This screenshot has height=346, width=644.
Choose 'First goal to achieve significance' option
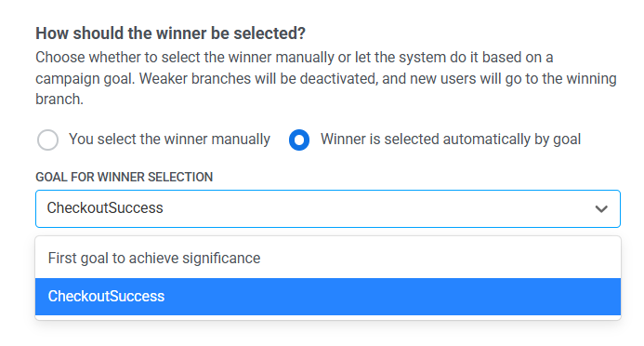[328, 259]
